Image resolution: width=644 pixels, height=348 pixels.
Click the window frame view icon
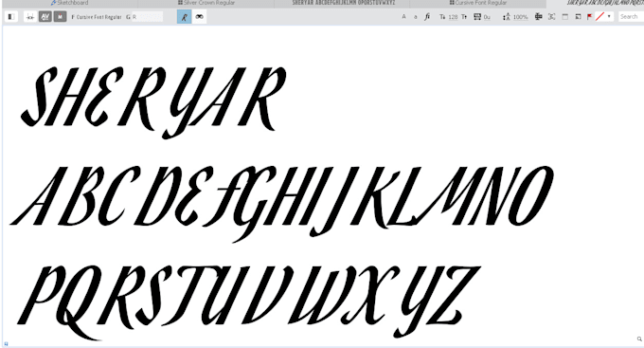click(565, 17)
